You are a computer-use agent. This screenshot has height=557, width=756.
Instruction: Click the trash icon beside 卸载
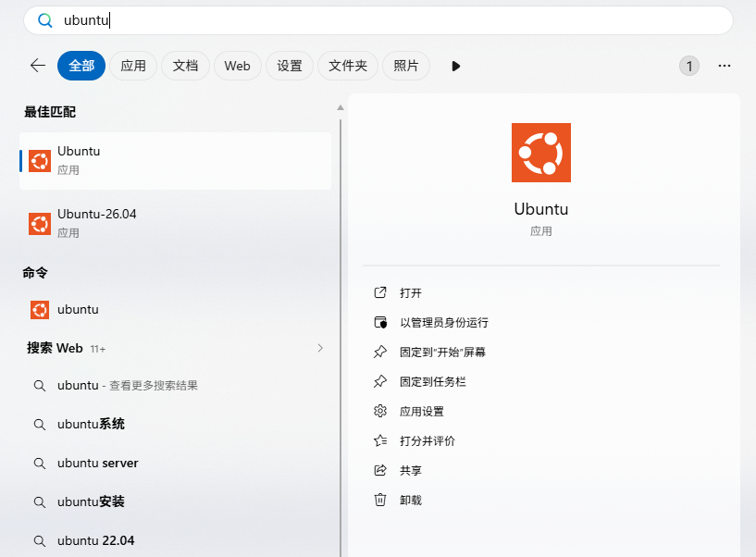point(380,500)
